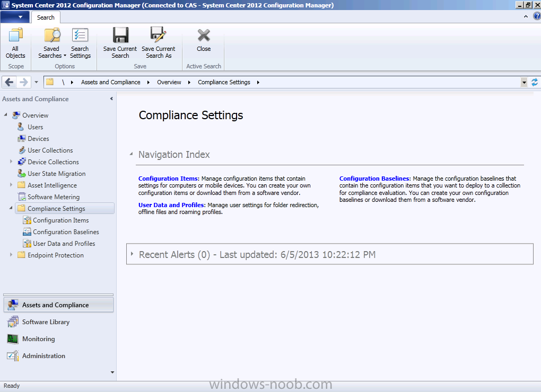Open help with the question mark icon
This screenshot has height=392, width=541.
coord(537,16)
